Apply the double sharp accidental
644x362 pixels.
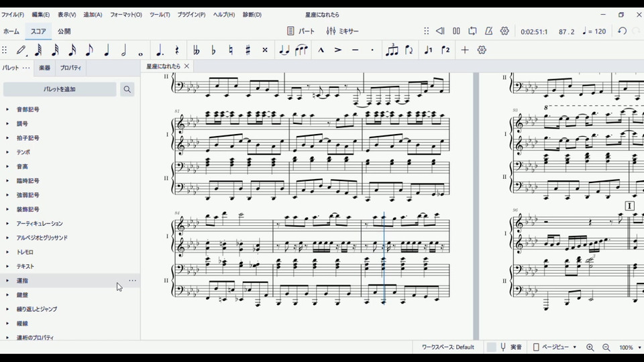[x=265, y=50]
